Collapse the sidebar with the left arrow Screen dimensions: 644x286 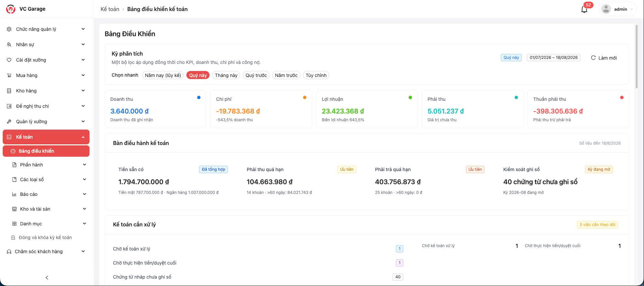(47, 278)
